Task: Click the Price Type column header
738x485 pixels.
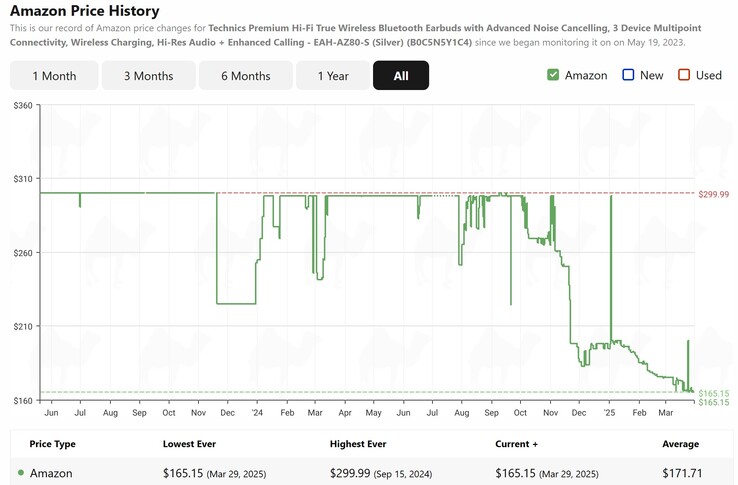Action: tap(52, 444)
